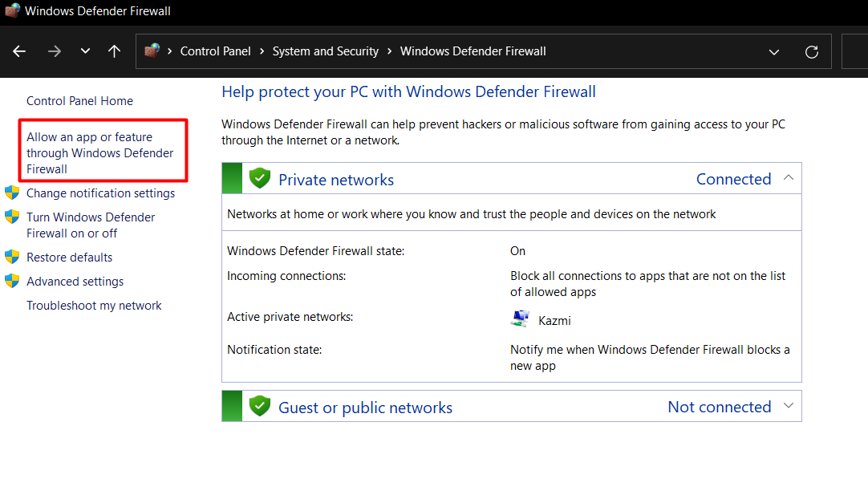Click the 'Incoming connections:' label
Image resolution: width=868 pixels, height=503 pixels.
[286, 276]
